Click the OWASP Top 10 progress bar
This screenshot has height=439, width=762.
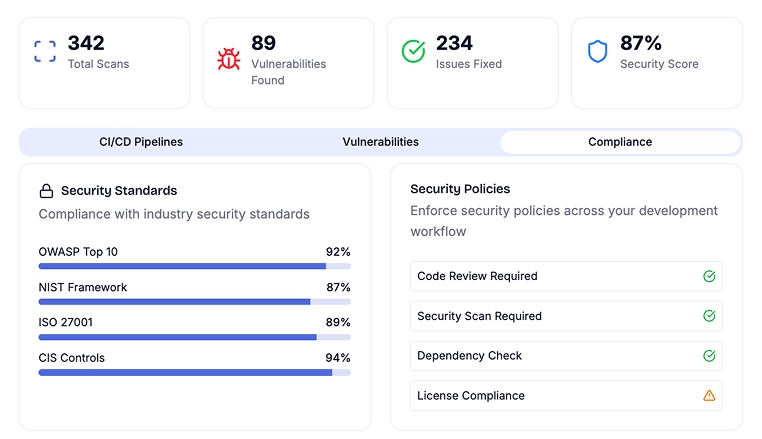194,266
